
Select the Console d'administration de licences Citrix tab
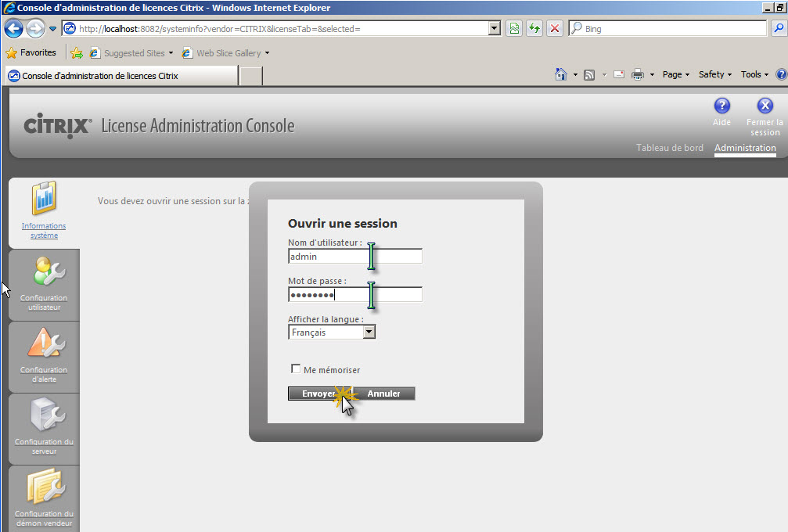[x=121, y=76]
